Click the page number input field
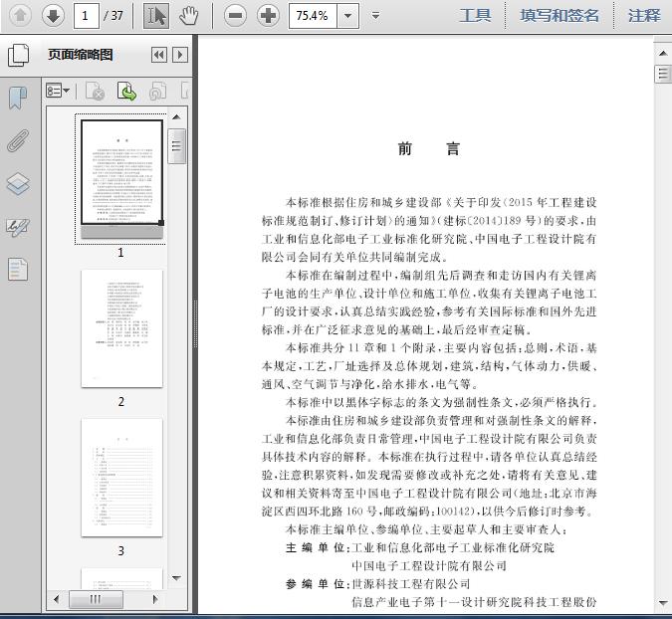This screenshot has width=672, height=619. (87, 15)
